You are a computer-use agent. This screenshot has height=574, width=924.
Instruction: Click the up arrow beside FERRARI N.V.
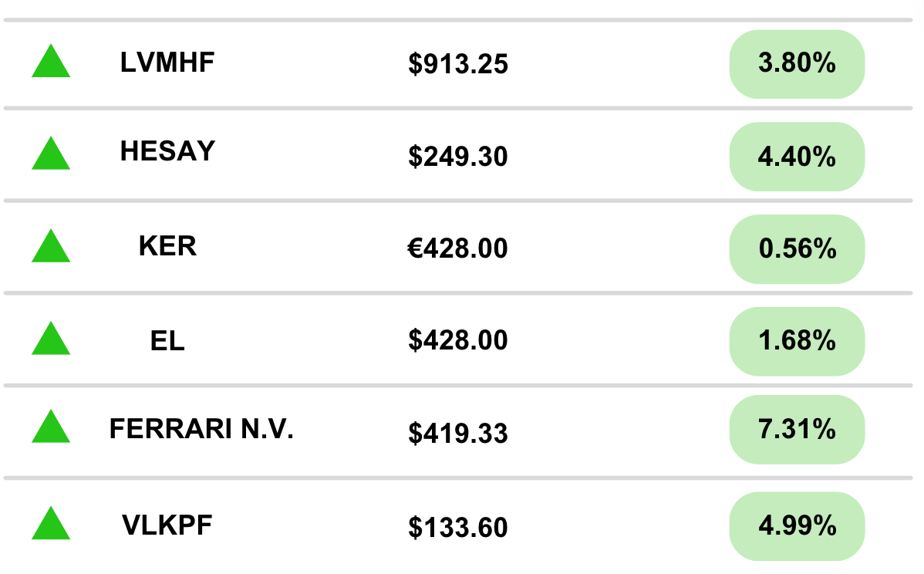click(51, 428)
